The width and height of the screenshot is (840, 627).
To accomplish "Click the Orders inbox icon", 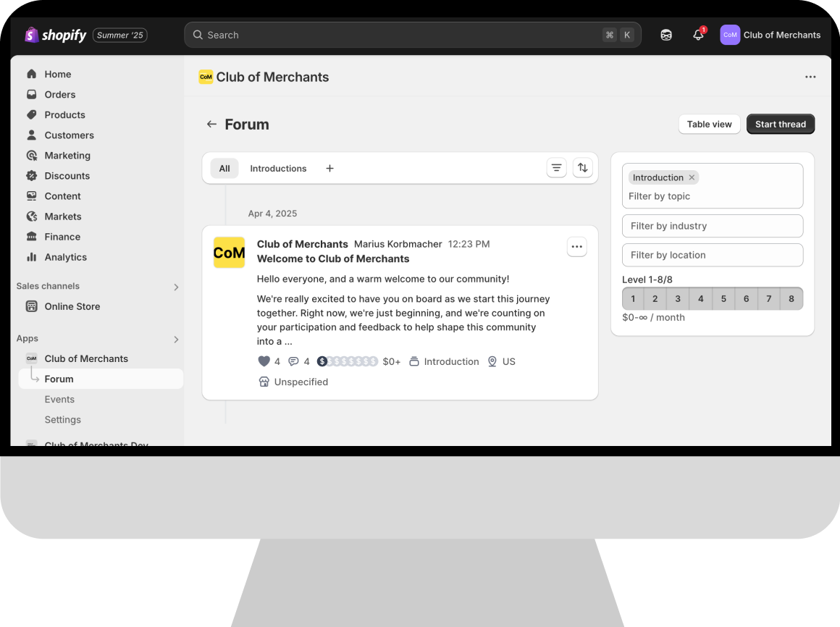I will click(32, 94).
